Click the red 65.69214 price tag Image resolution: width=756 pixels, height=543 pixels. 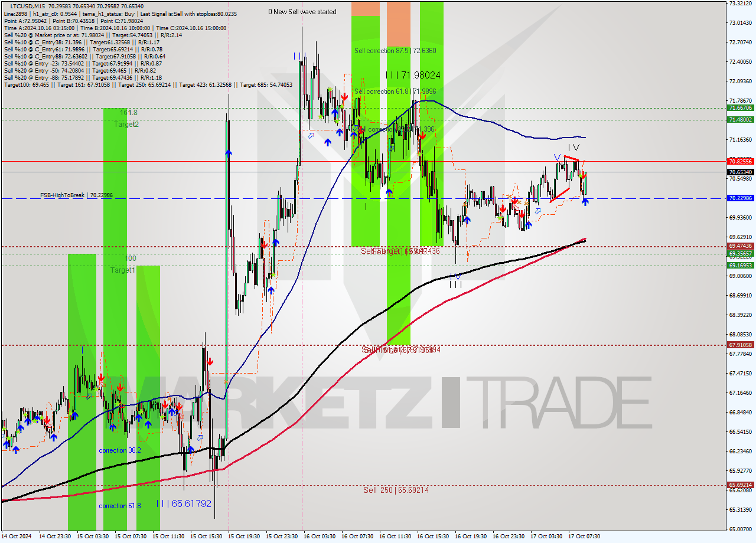click(x=740, y=485)
